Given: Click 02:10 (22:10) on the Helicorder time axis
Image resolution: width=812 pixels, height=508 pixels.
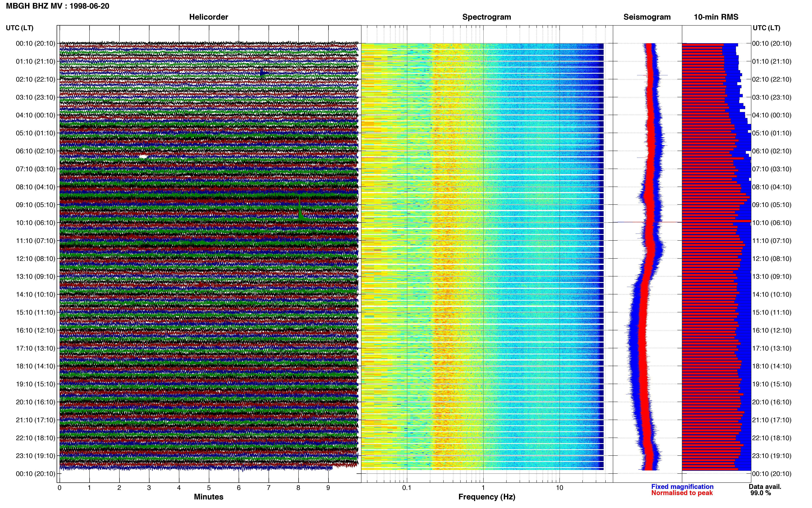Looking at the screenshot, I should (x=36, y=79).
